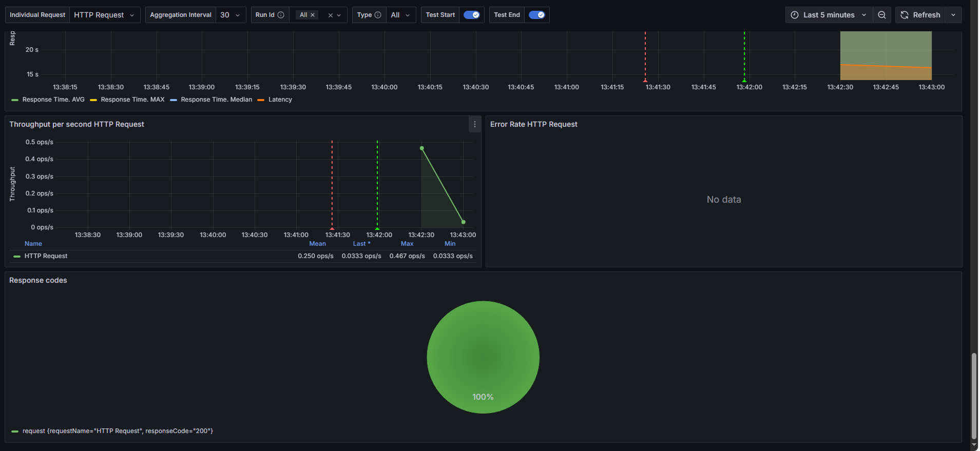
Task: Open the Individual Request HTTP Request dropdown
Action: 105,15
